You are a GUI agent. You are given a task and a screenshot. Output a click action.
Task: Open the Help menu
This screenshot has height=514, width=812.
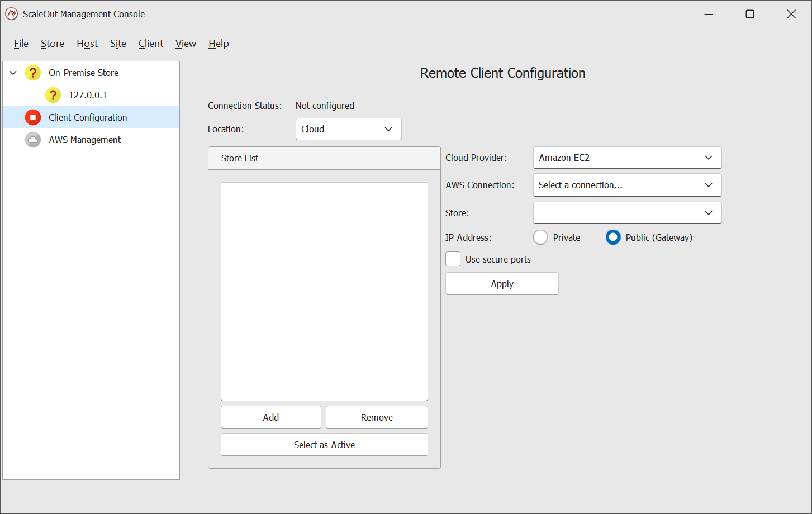[219, 44]
